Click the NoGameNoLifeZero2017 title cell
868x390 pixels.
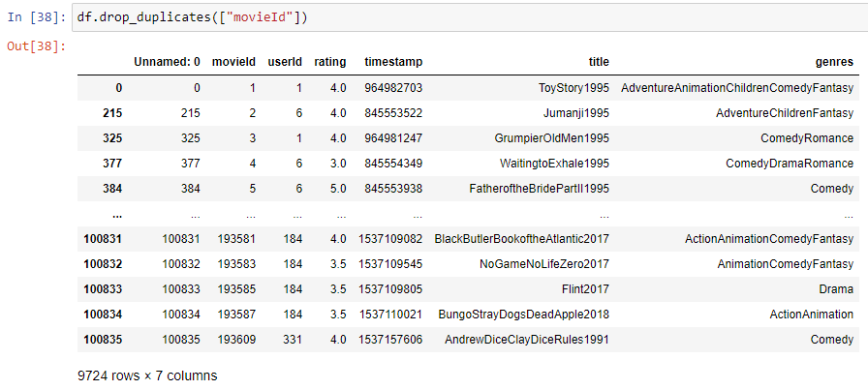pyautogui.click(x=544, y=264)
